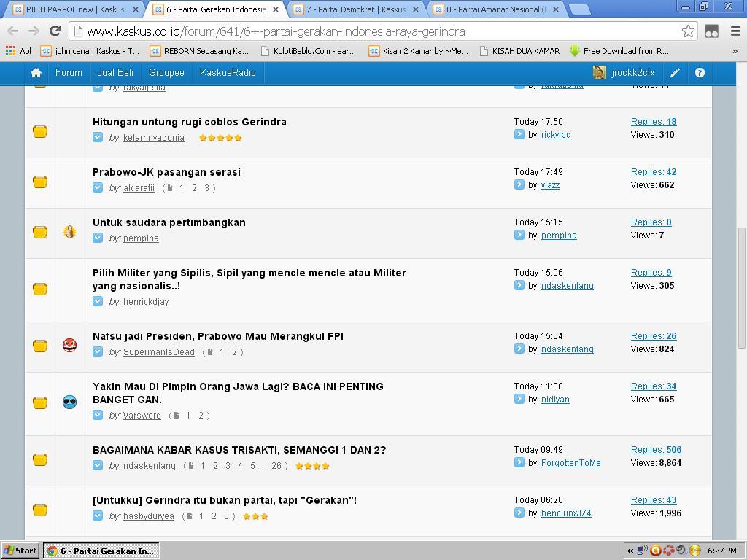Viewport: 747px width, 560px height.
Task: Open Replies: 506 link
Action: (656, 449)
